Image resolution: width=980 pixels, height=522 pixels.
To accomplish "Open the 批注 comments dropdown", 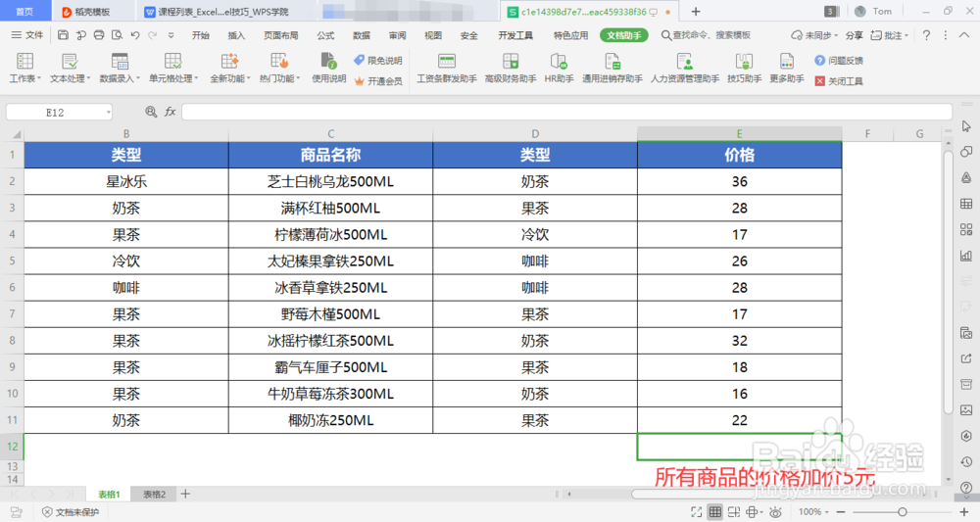I will 890,35.
